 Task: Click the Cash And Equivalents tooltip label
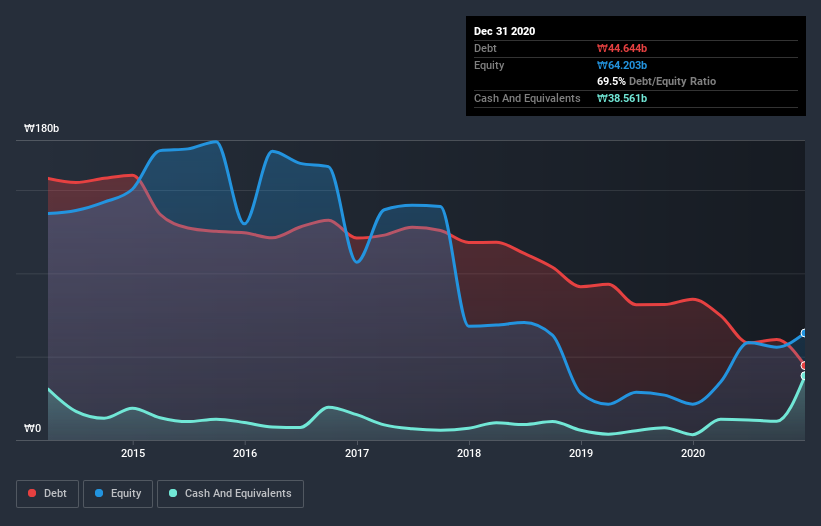pos(527,99)
